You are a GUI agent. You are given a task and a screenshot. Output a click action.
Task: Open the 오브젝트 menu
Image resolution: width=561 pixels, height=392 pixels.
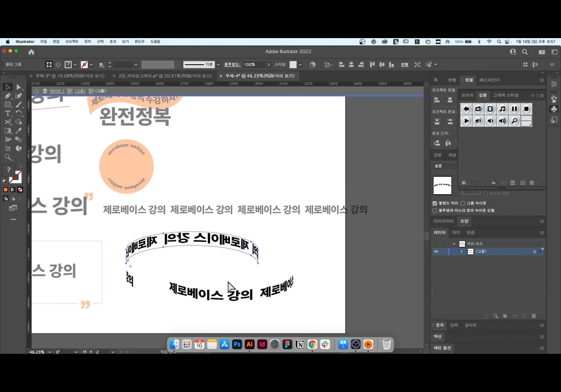(72, 42)
